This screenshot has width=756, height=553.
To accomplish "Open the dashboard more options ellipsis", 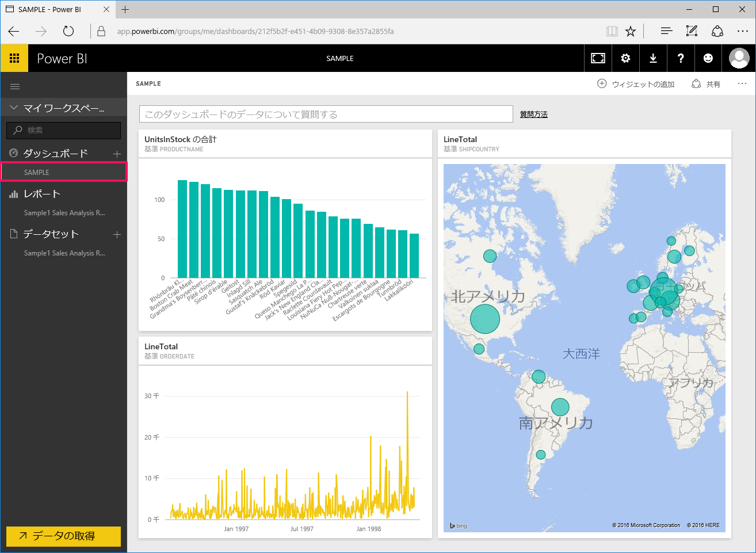I will coord(742,84).
